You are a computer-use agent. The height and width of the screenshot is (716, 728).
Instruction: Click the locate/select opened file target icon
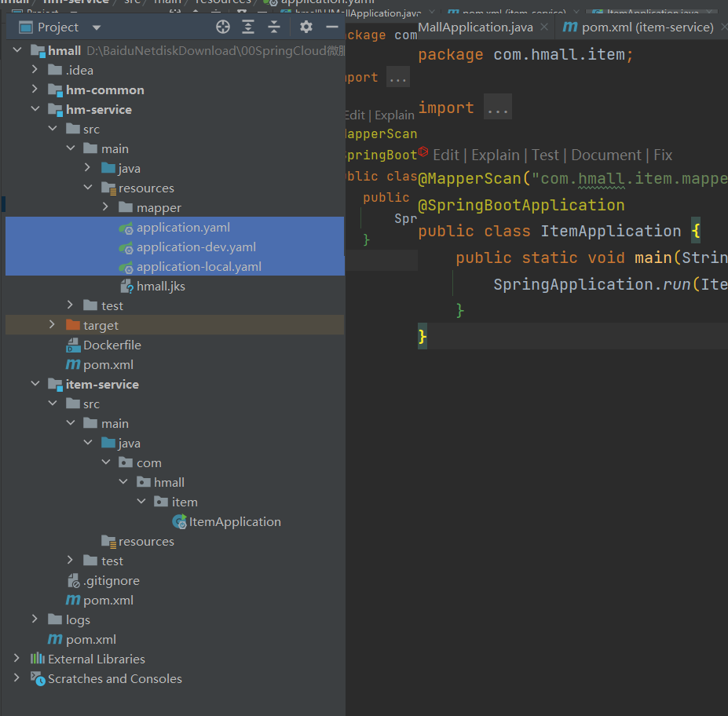[223, 27]
